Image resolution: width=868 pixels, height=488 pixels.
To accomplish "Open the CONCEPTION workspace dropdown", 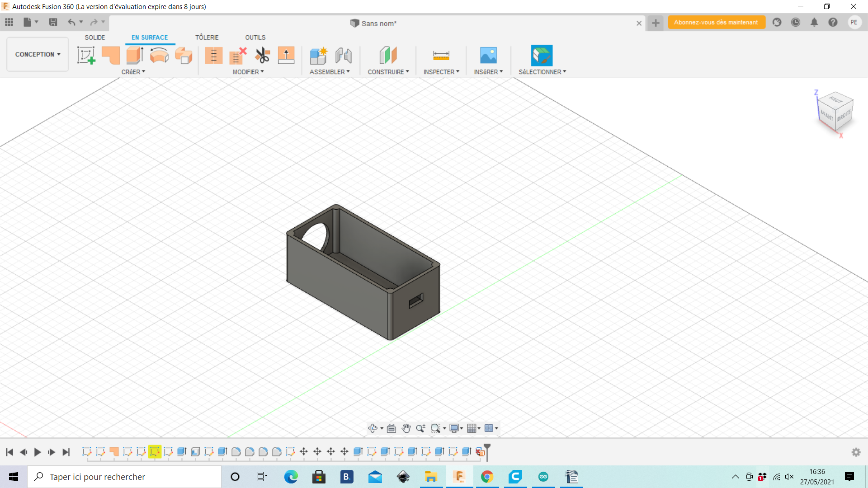I will click(38, 54).
